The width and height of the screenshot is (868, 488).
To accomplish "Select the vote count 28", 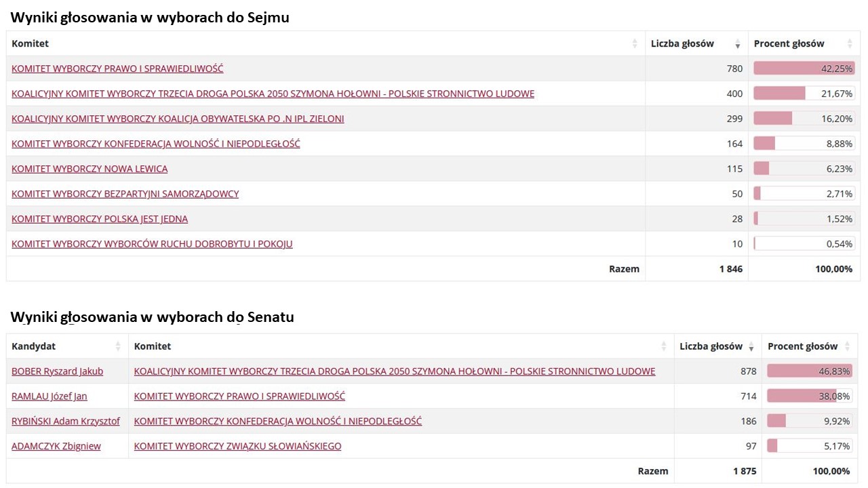I will coord(737,219).
